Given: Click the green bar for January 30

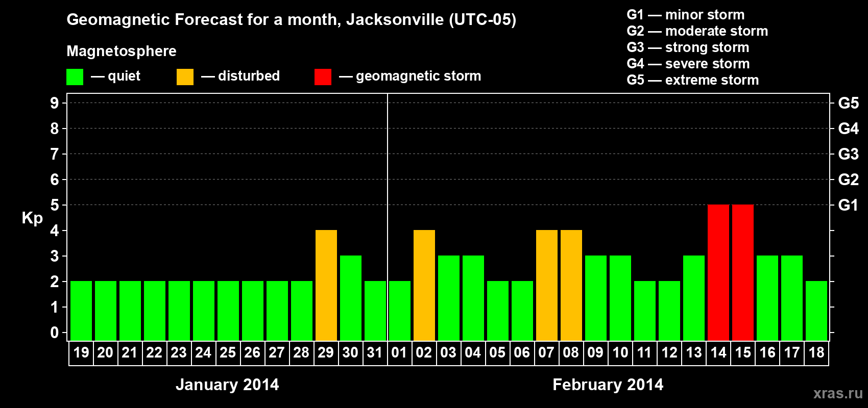Looking at the screenshot, I should coord(351,298).
